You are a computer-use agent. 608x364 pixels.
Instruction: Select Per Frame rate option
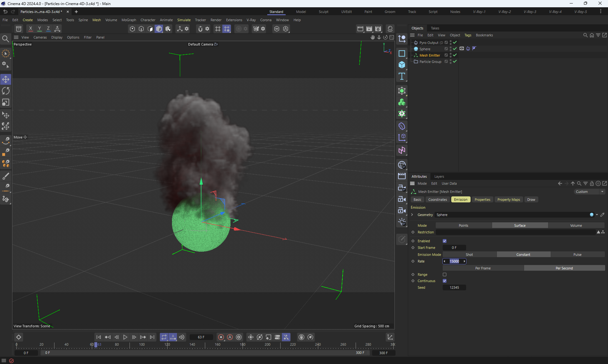tap(483, 268)
